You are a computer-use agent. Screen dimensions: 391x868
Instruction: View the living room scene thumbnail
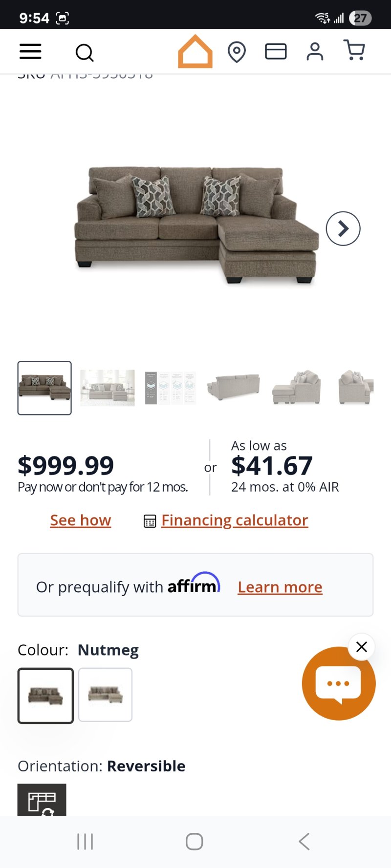(x=108, y=388)
